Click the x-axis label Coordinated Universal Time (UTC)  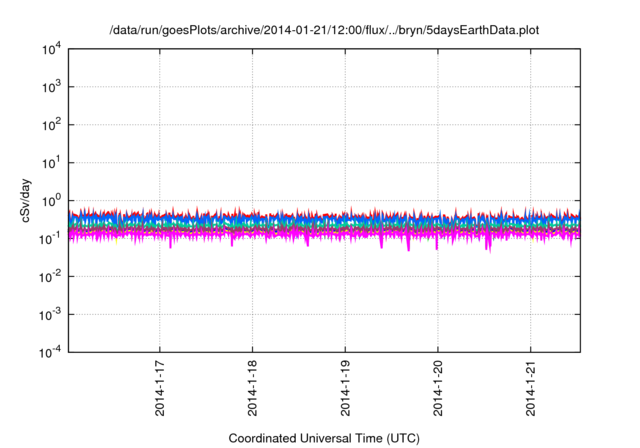[x=324, y=439]
